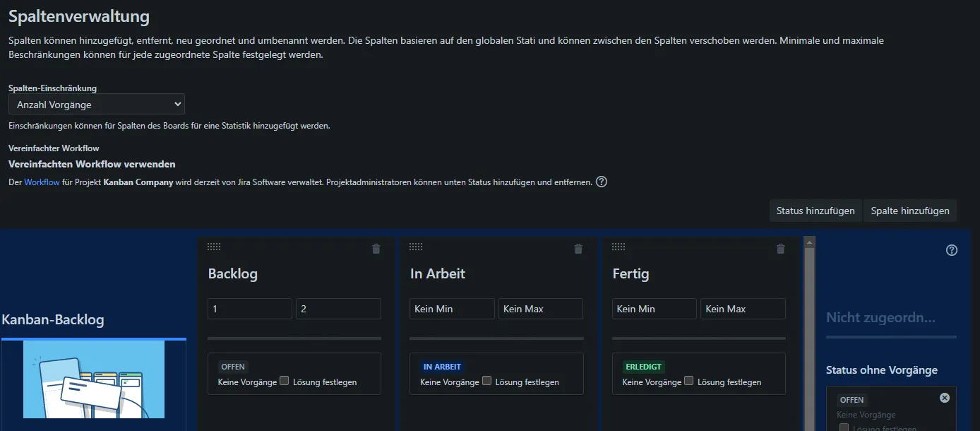Open help icon next to workflow description

602,182
